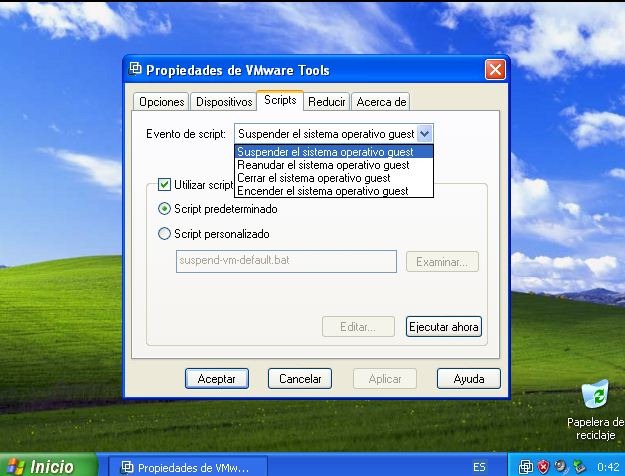Open the Papelera de reciclaje icon
The image size is (625, 476).
[595, 410]
